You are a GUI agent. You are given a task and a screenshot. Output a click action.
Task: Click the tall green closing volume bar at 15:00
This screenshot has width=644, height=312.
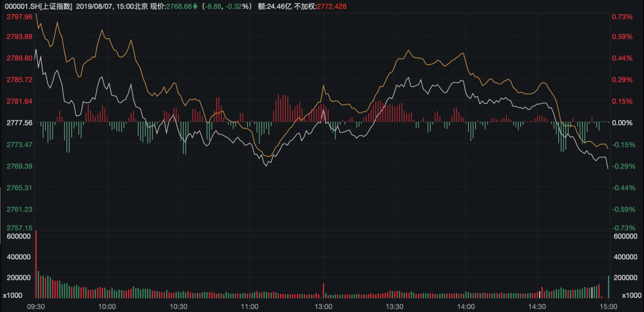pos(609,287)
